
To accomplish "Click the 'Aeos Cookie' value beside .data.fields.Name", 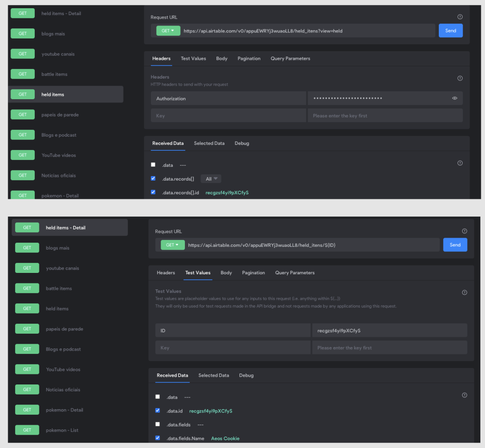I will click(225, 438).
